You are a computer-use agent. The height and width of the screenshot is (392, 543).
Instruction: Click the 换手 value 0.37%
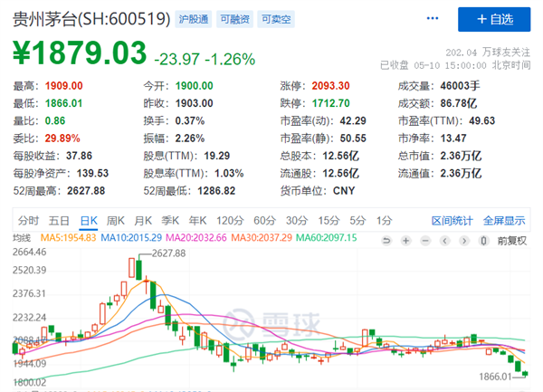click(190, 120)
